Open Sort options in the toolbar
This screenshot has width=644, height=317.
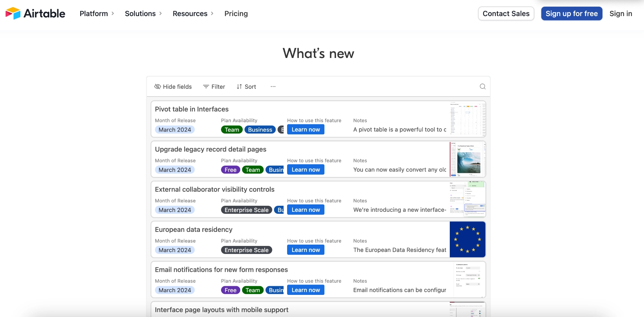click(x=246, y=86)
